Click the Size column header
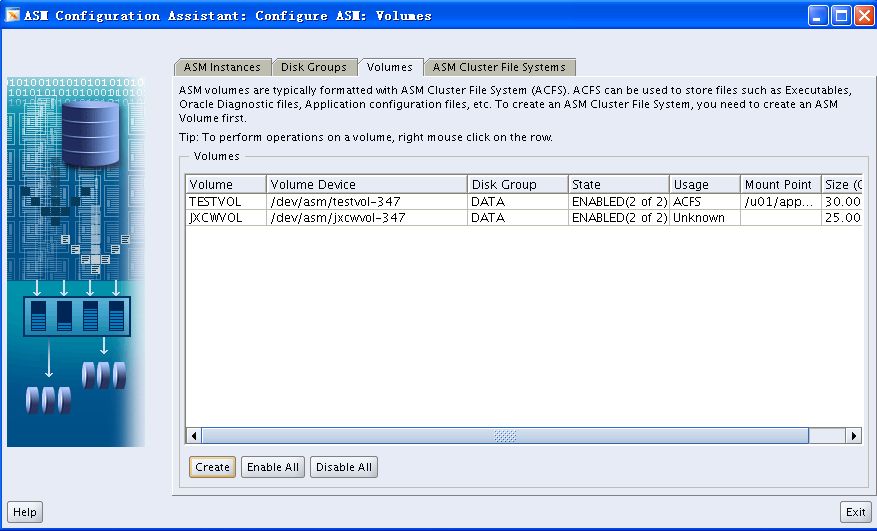Viewport: 877px width, 531px height. point(842,185)
